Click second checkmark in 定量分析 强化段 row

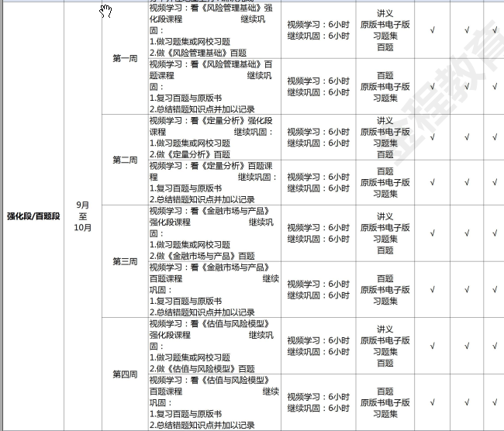pyautogui.click(x=467, y=137)
